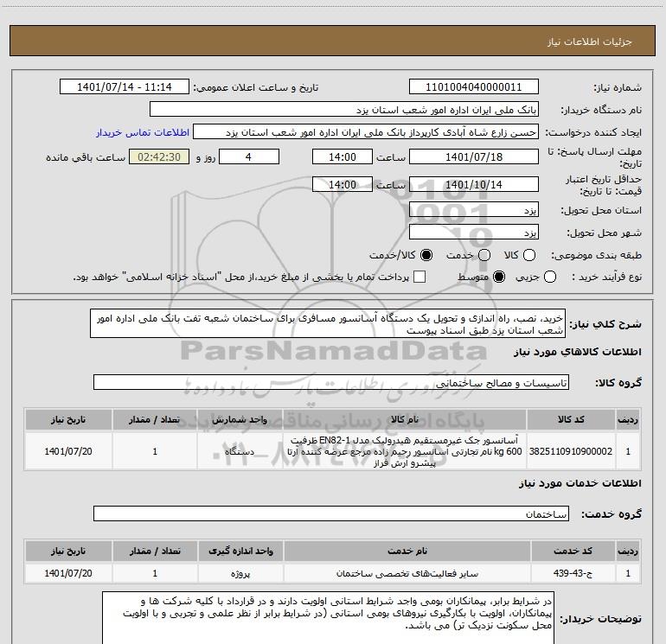Click the service group field ساختمان
Image resolution: width=666 pixels, height=644 pixels.
[331, 513]
